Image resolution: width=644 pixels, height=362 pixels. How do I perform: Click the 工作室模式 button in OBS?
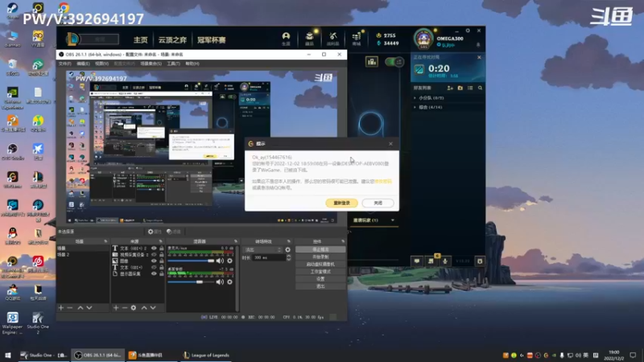point(320,272)
